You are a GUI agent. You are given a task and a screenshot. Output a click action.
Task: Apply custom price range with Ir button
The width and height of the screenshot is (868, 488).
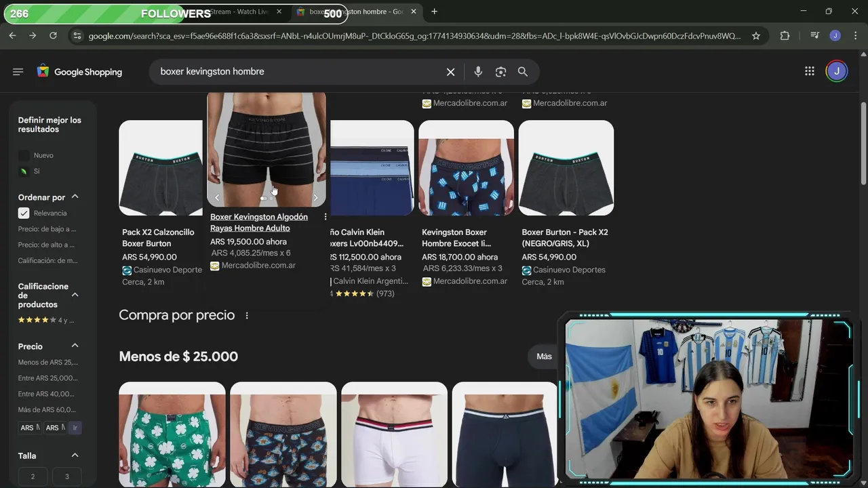[75, 428]
